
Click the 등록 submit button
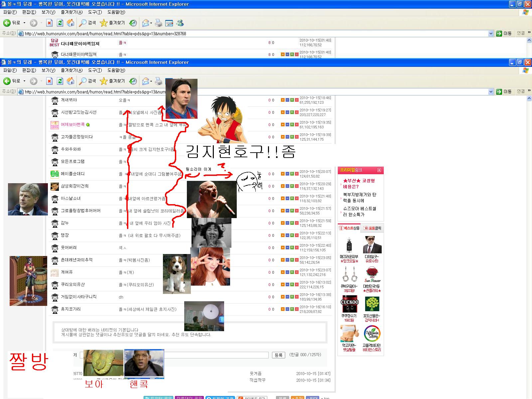(x=278, y=355)
